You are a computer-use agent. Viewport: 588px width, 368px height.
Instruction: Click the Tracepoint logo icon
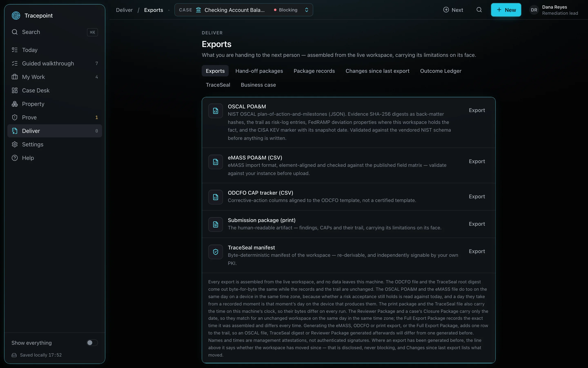pos(16,16)
